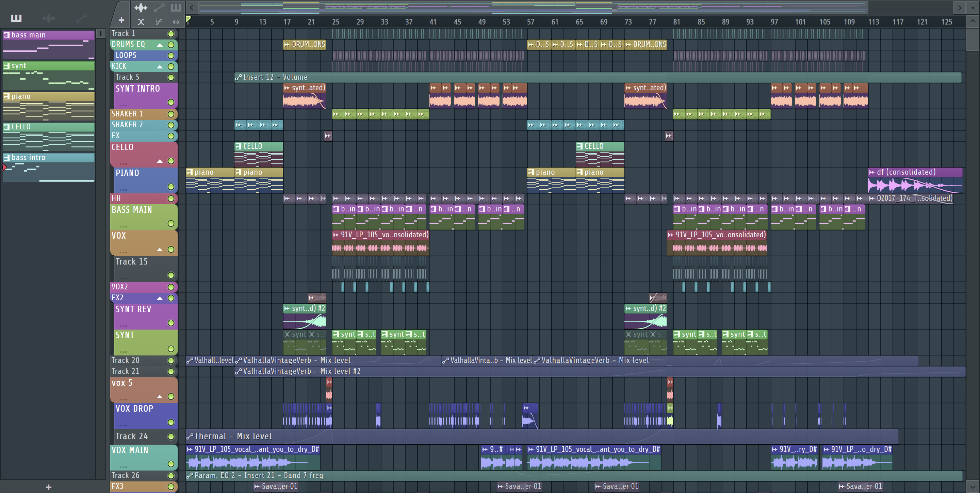980x493 pixels.
Task: Click the horizontal timeline overview scroll bar
Action: click(x=533, y=7)
